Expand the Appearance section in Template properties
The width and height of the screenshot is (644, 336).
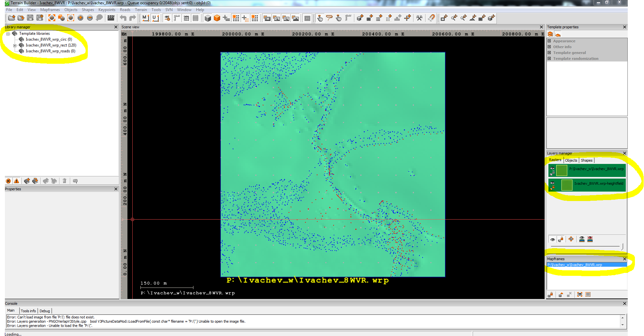coord(549,41)
